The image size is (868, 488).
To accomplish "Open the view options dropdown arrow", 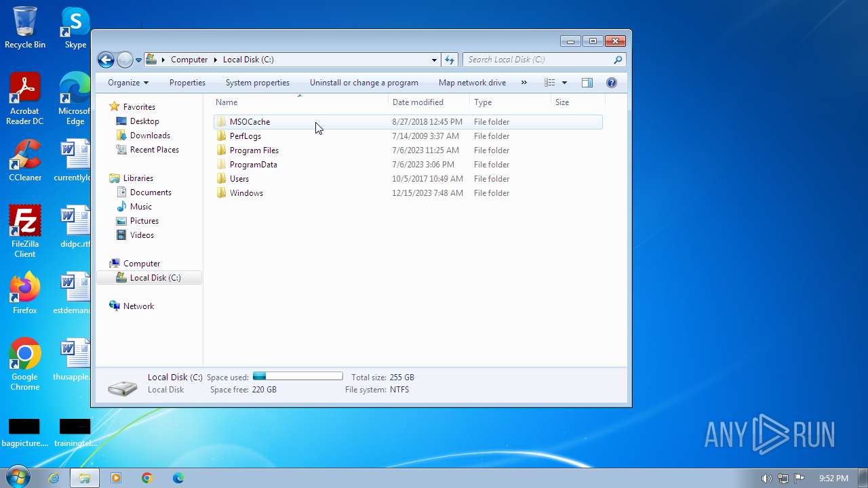I will pos(564,83).
